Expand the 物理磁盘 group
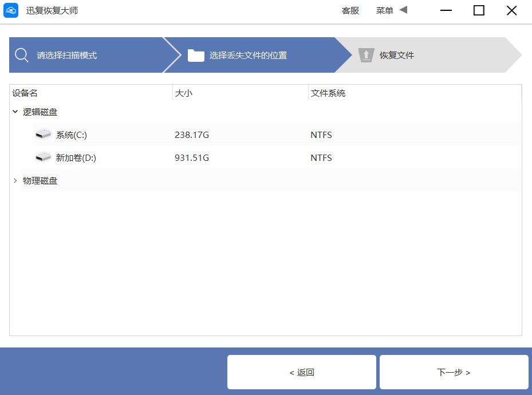 15,181
